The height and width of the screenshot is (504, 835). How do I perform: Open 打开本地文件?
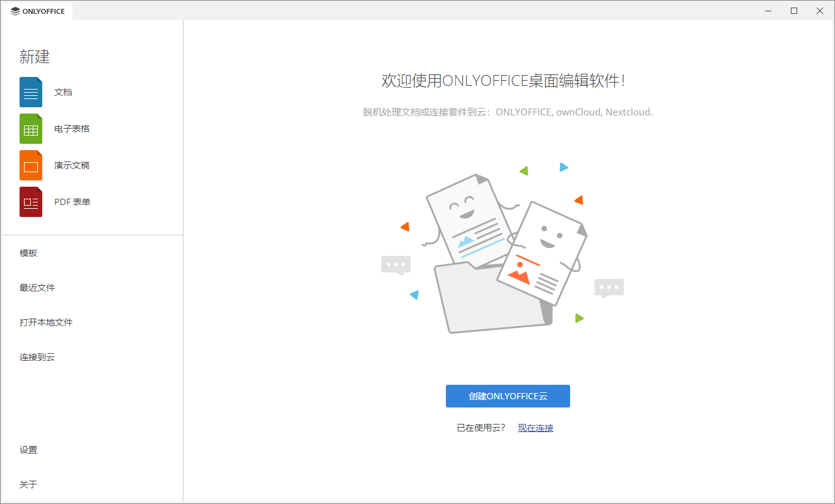tap(45, 322)
